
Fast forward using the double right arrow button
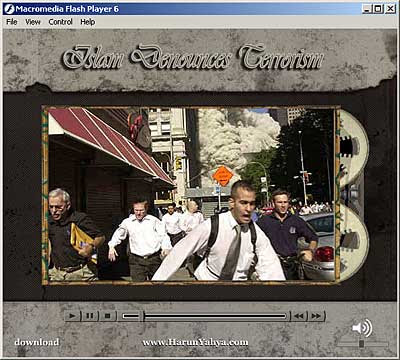click(x=316, y=316)
